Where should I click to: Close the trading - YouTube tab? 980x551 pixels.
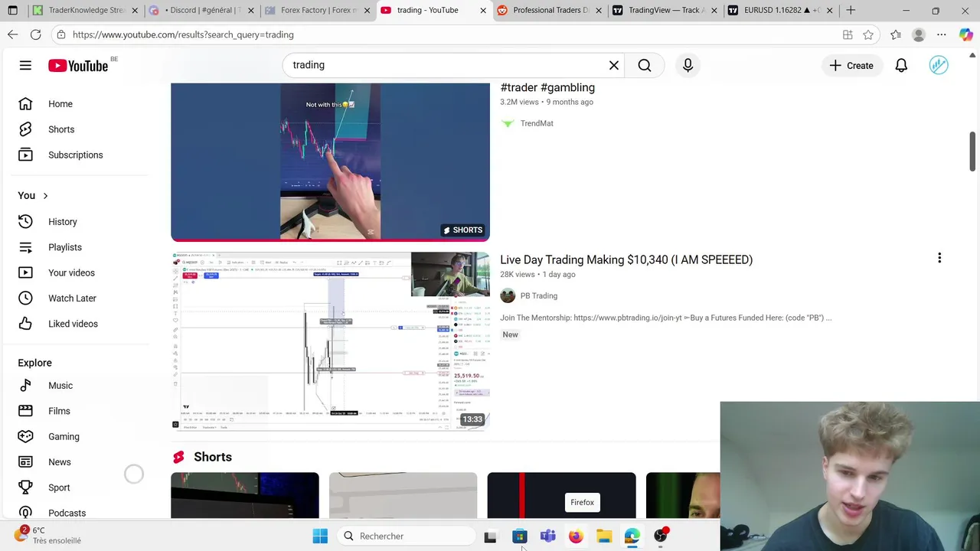(482, 11)
